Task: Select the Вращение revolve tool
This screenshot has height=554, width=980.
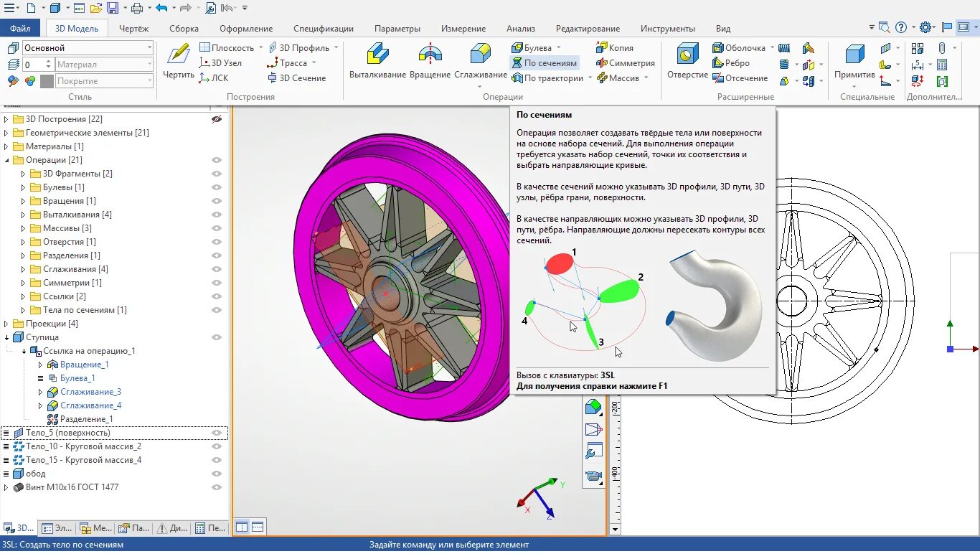Action: [x=430, y=61]
